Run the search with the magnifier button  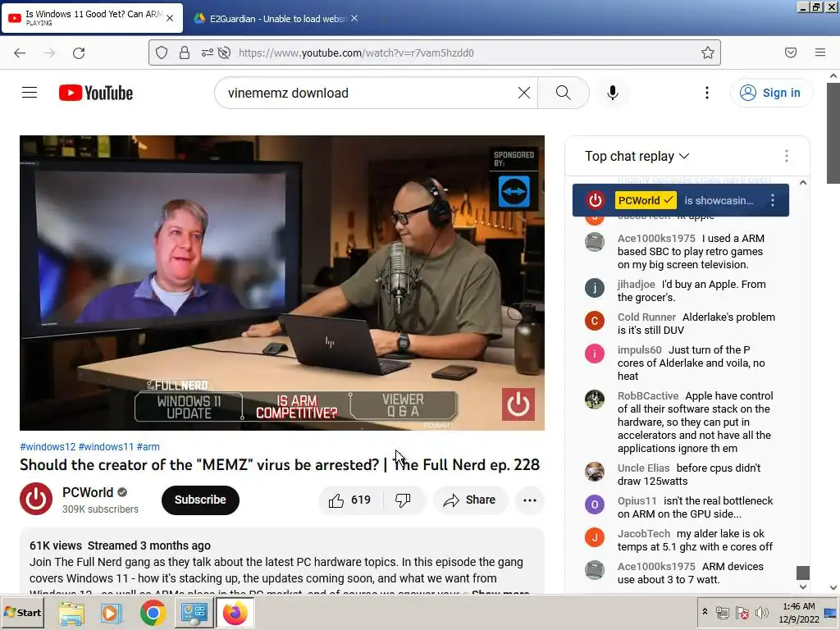(x=563, y=93)
